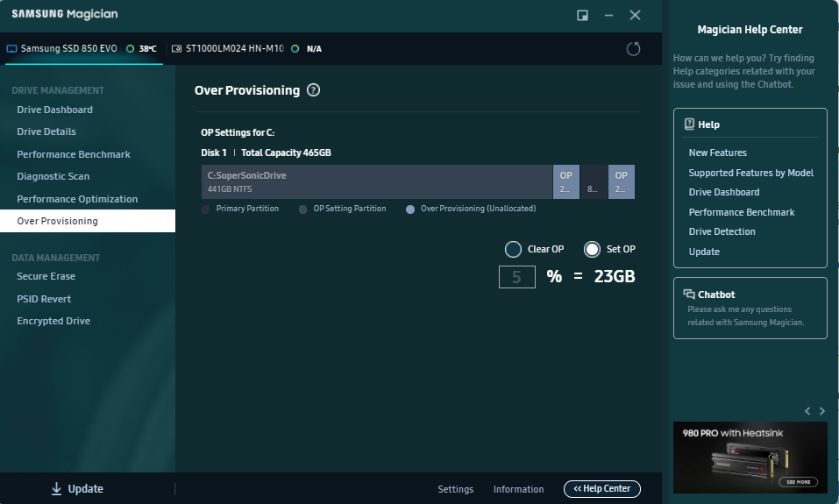Click the refresh drives icon
Image resolution: width=839 pixels, height=504 pixels.
tap(633, 49)
